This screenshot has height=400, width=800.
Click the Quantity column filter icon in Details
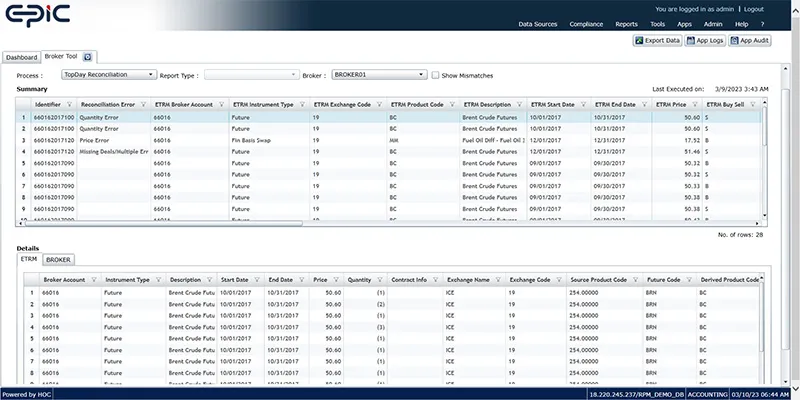[380, 280]
